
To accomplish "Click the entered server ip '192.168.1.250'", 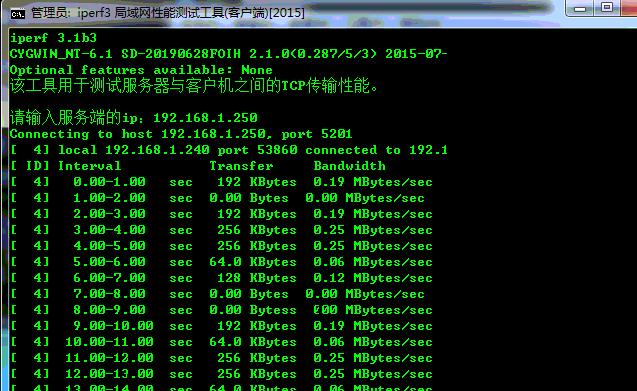I will tap(205, 118).
